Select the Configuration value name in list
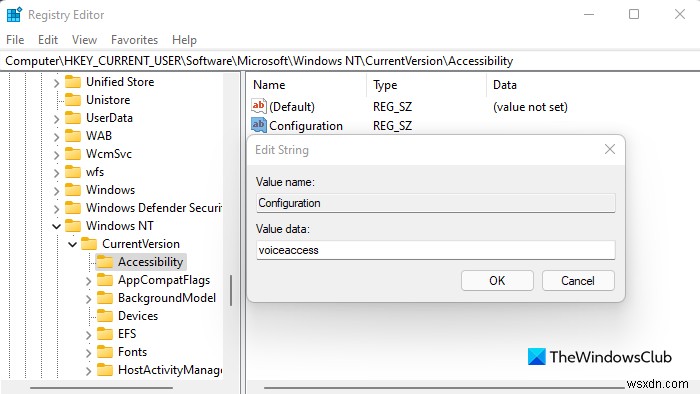The image size is (700, 394). [x=306, y=126]
